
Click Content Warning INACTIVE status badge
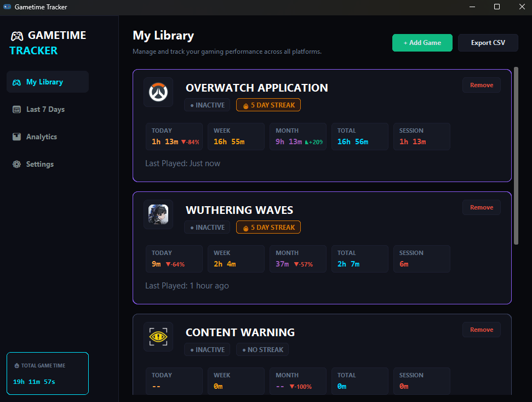[207, 349]
